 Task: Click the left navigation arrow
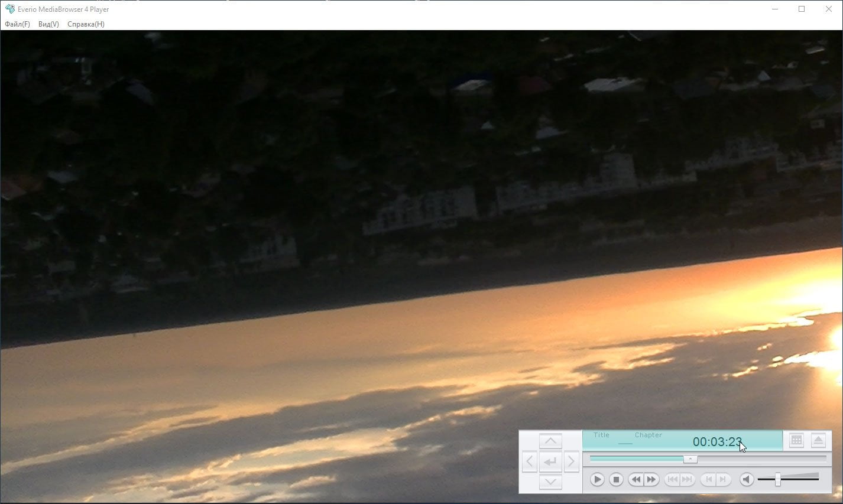pyautogui.click(x=530, y=461)
